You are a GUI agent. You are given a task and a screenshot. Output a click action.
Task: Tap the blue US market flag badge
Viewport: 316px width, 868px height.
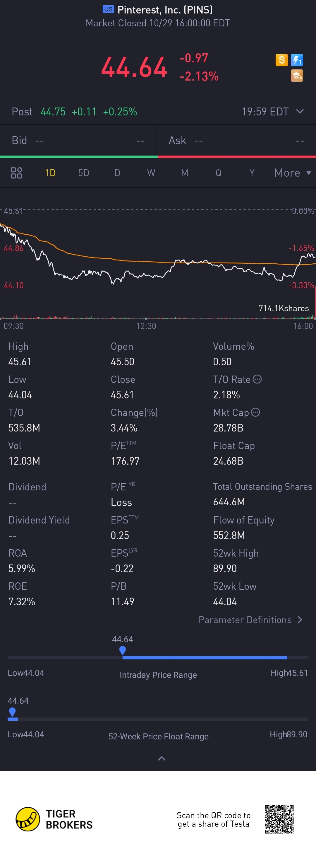(x=108, y=9)
